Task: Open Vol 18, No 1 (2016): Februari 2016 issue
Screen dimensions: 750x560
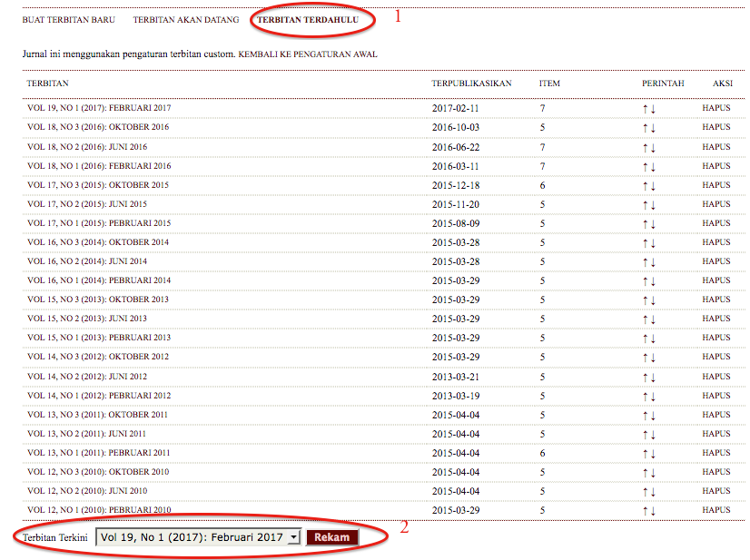Action: (99, 166)
